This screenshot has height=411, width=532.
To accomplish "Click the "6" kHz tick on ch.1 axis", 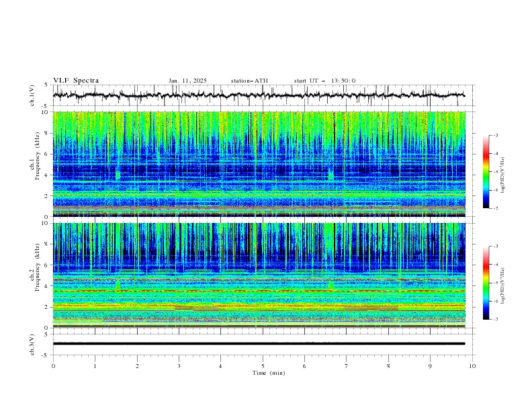I will pos(47,154).
